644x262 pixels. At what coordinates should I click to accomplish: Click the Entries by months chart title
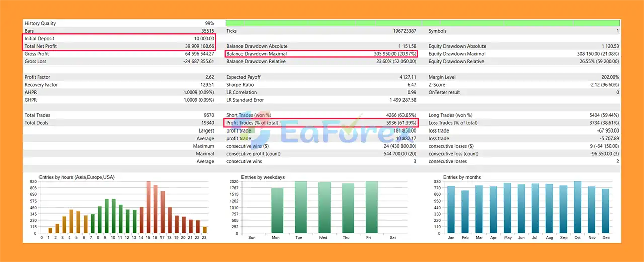point(462,177)
